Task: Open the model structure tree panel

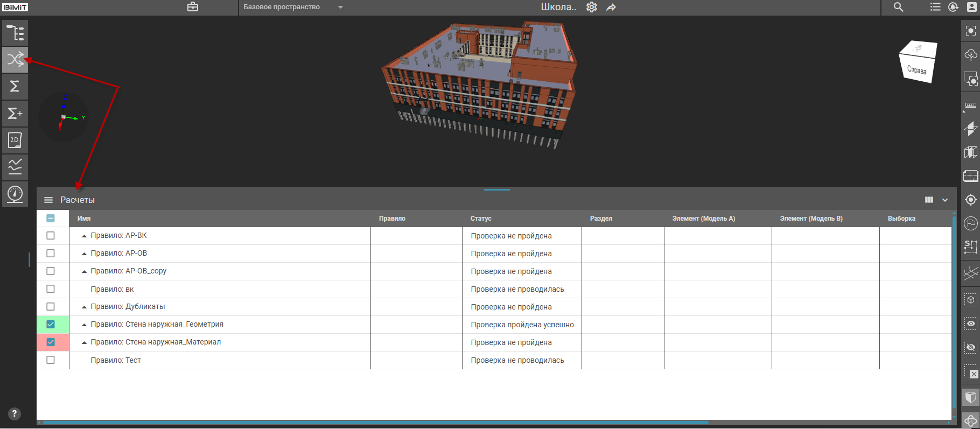Action: (x=15, y=33)
